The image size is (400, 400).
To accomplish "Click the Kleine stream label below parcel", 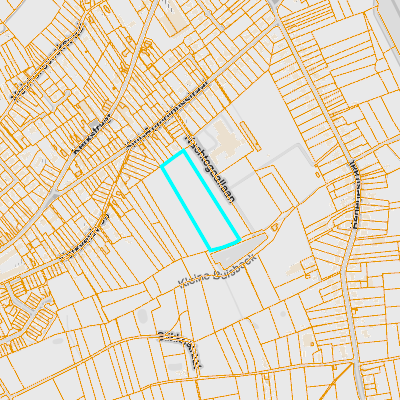I will [217, 271].
